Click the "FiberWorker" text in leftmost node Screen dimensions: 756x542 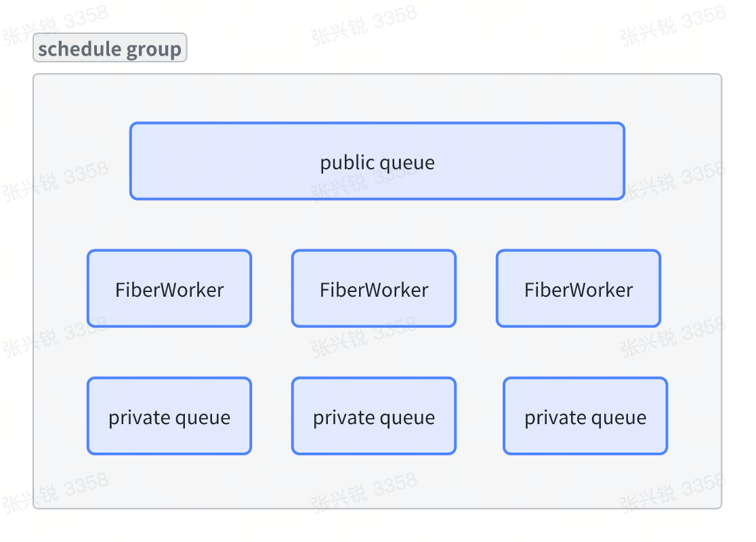pos(169,290)
